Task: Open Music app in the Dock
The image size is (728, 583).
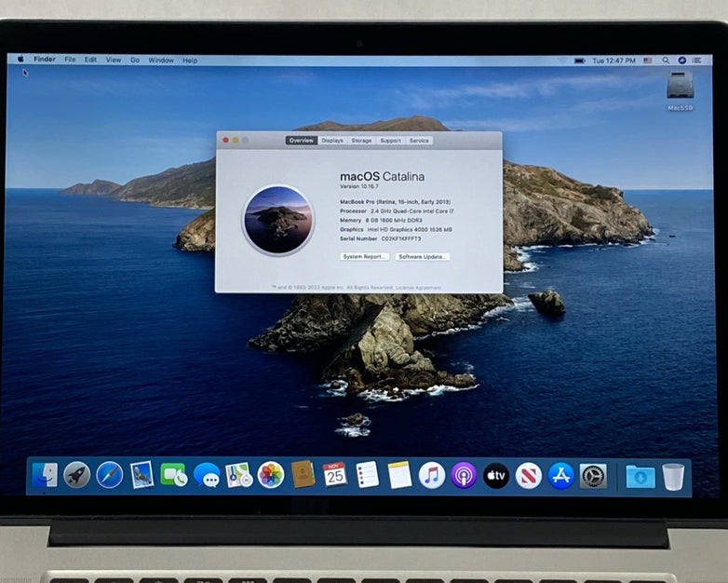Action: point(432,475)
